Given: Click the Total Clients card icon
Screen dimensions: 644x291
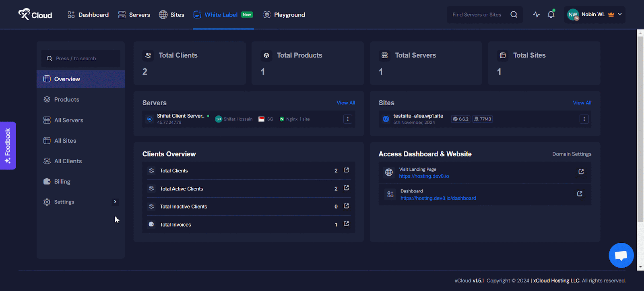Looking at the screenshot, I should (x=148, y=55).
